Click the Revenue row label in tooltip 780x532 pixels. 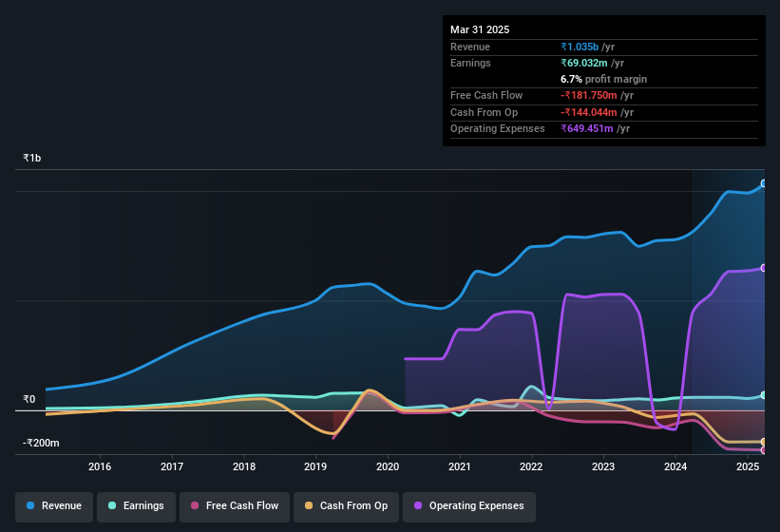[x=470, y=47]
